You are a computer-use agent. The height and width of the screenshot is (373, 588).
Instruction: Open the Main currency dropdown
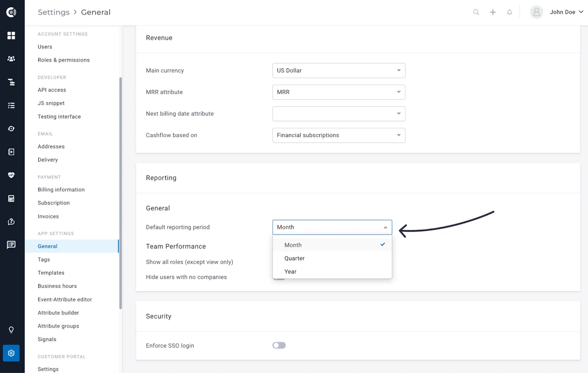coord(339,70)
